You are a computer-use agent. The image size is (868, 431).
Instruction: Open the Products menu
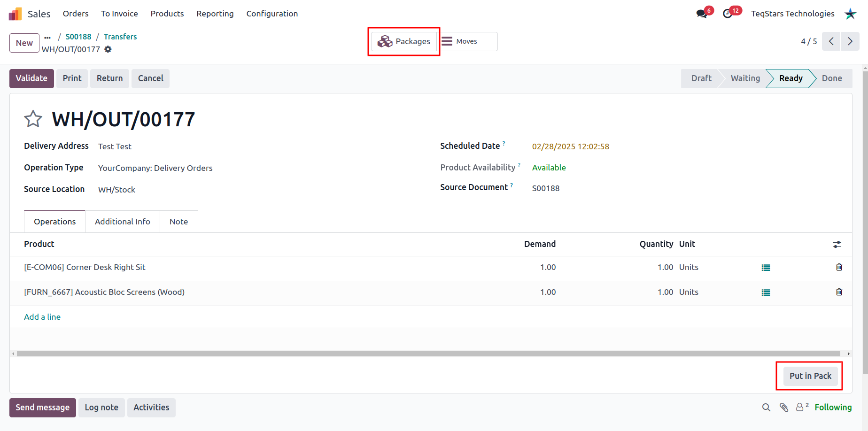[x=167, y=14]
